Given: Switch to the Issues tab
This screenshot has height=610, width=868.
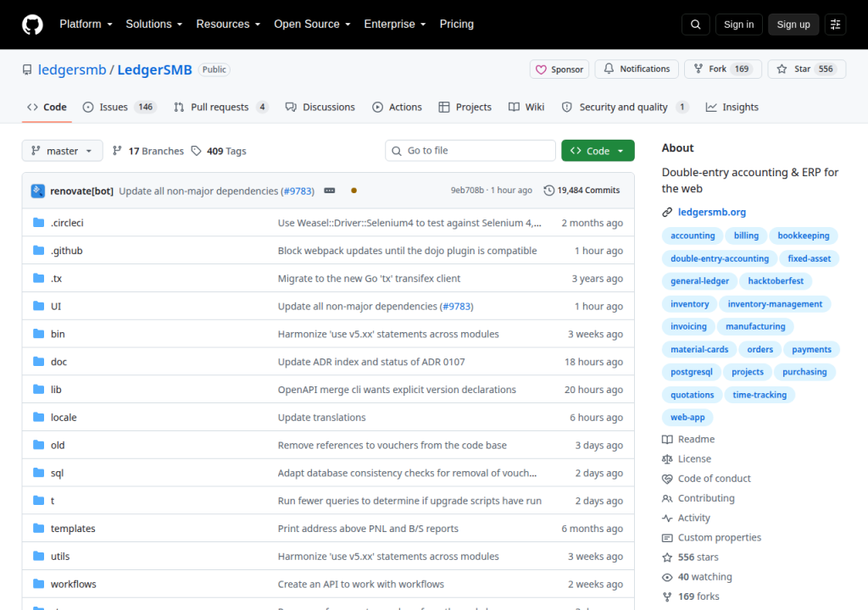Looking at the screenshot, I should pyautogui.click(x=120, y=108).
